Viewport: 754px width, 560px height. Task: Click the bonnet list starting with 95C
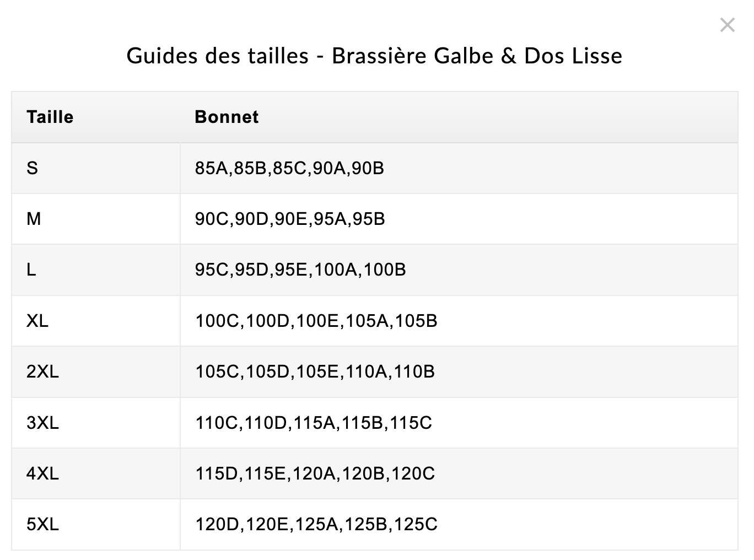tap(300, 270)
